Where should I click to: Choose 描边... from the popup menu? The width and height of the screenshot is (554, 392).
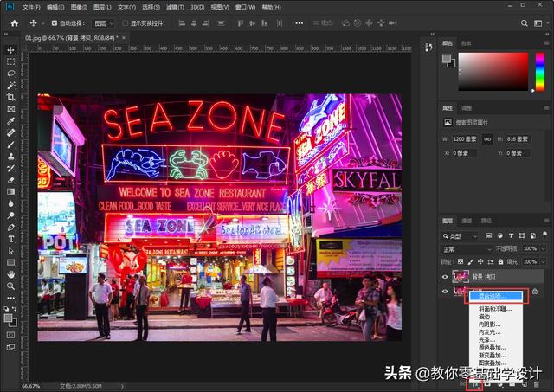tap(496, 317)
